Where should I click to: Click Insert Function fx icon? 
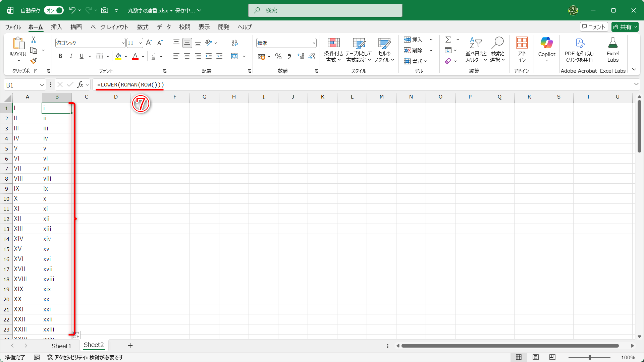click(x=80, y=85)
